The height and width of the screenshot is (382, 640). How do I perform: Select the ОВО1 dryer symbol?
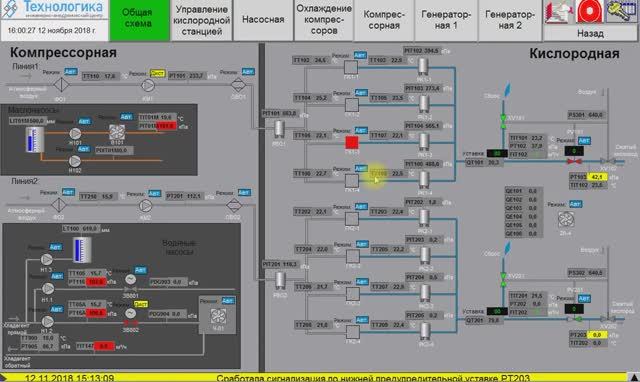coord(238,85)
